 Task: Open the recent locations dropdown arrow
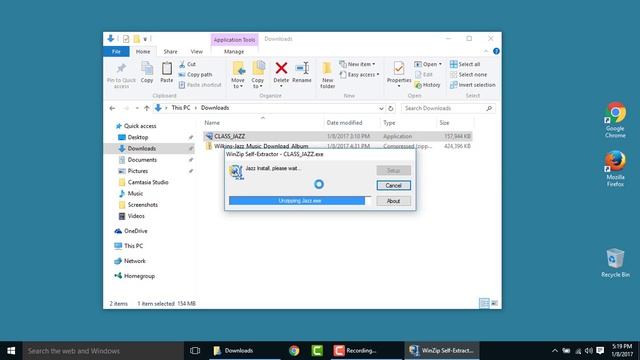137,108
